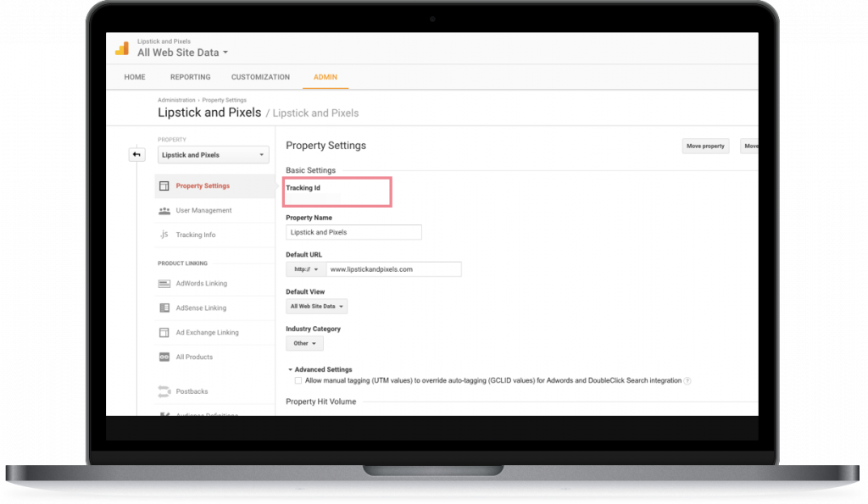This screenshot has width=868, height=504.
Task: Click the Property Hit Volume heading
Action: tap(321, 402)
